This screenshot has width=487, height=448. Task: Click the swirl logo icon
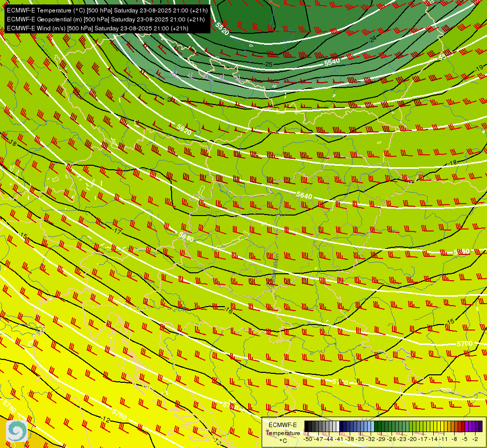(x=17, y=431)
